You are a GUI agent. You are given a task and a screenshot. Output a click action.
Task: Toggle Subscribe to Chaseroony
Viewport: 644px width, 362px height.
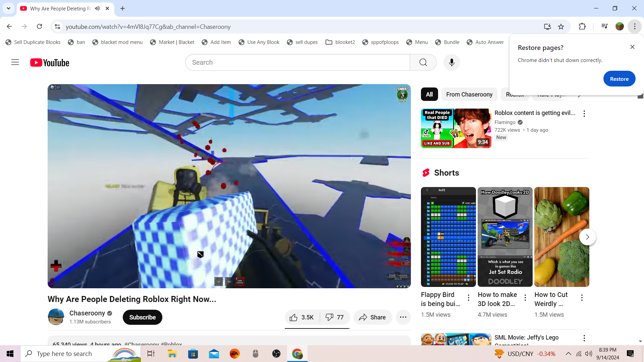click(x=142, y=317)
